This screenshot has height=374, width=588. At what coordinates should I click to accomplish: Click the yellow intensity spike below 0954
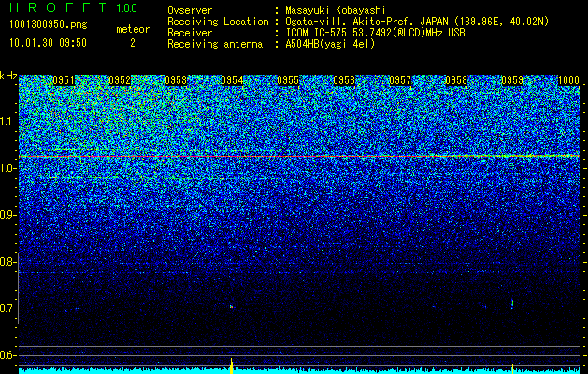click(x=232, y=367)
